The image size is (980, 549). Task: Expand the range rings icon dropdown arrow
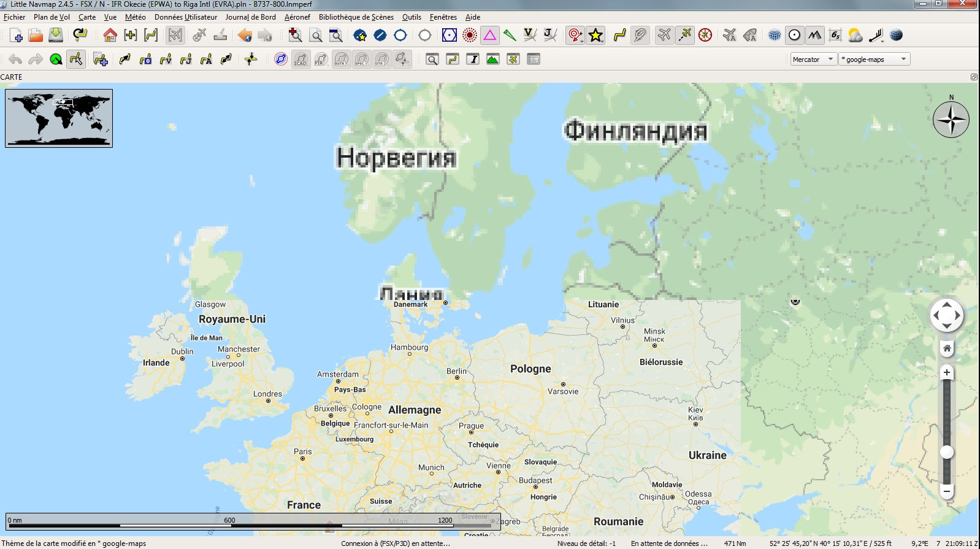582,39
